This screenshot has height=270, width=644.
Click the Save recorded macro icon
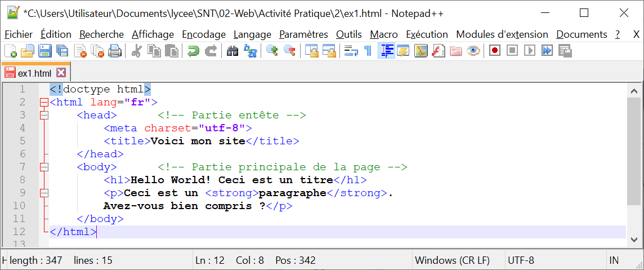[565, 51]
